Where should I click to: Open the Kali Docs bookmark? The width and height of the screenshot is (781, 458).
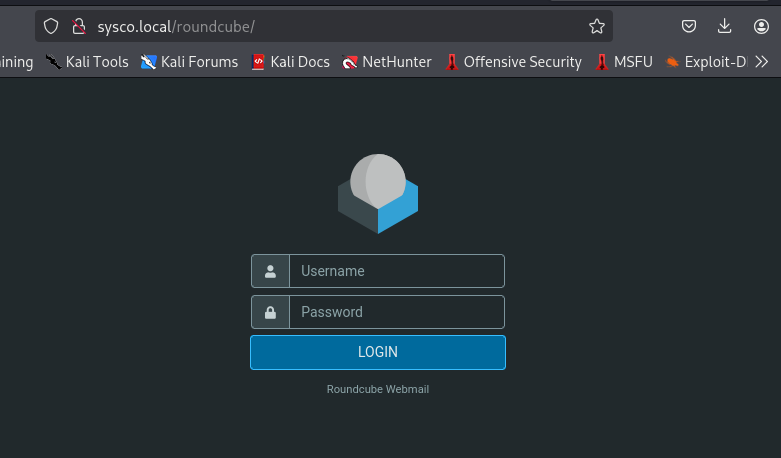(291, 62)
